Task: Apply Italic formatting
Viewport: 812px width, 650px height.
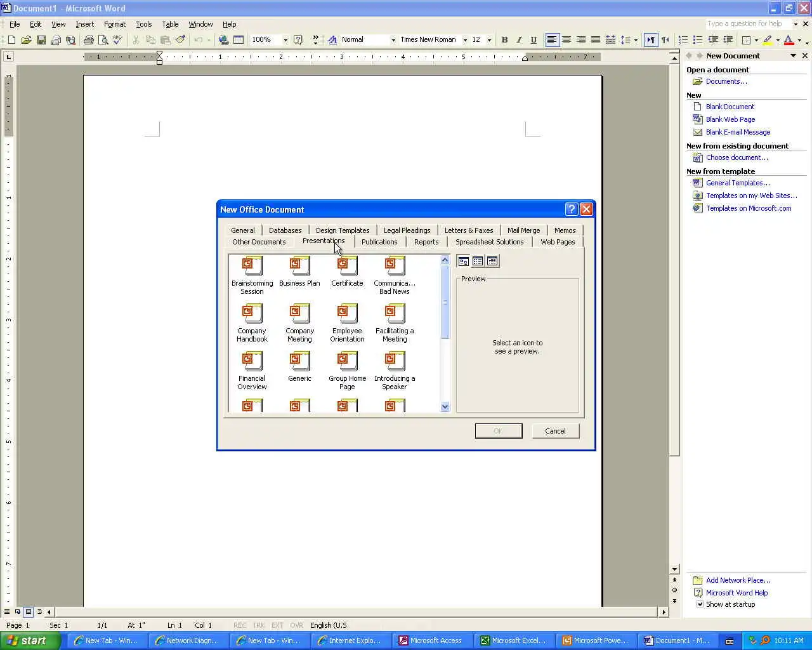Action: [519, 40]
